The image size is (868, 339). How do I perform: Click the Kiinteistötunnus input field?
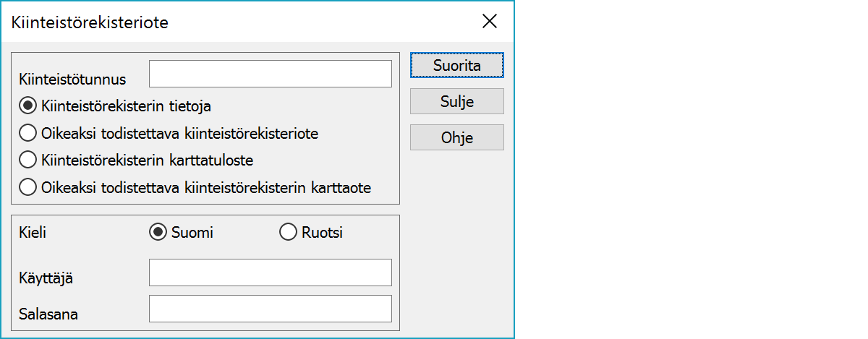(270, 74)
